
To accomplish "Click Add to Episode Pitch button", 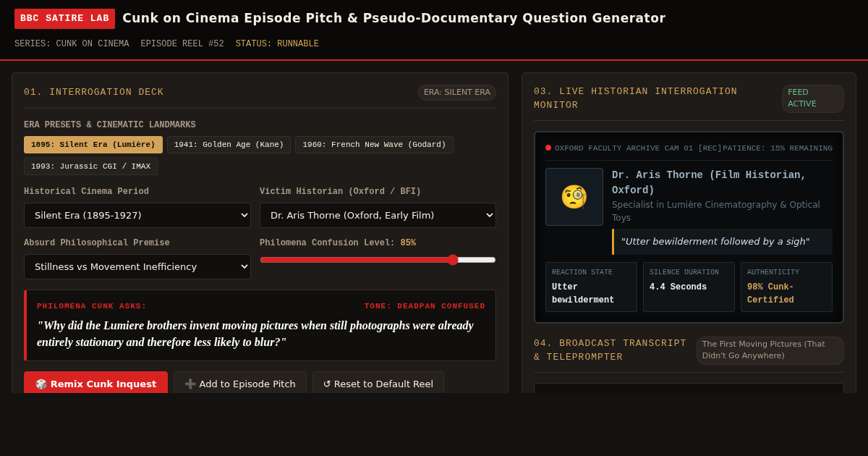I will [240, 384].
